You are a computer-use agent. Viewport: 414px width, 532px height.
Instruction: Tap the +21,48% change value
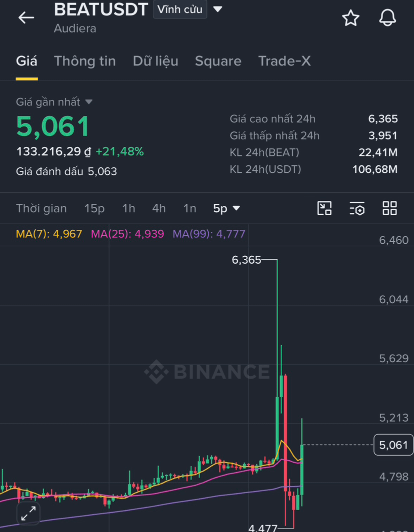point(120,152)
